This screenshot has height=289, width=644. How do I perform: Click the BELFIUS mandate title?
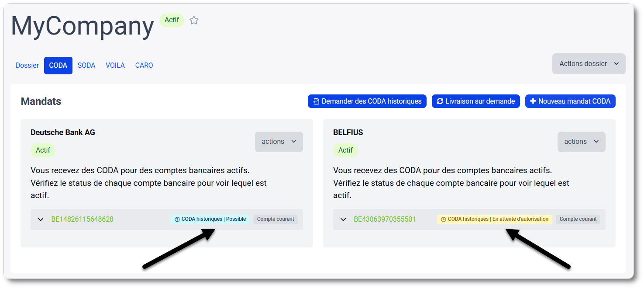[x=348, y=132]
